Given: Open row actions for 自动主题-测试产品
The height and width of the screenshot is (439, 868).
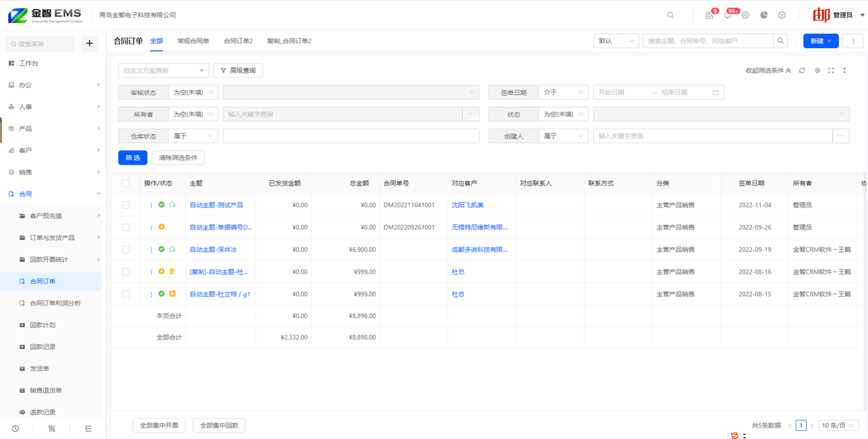Looking at the screenshot, I should tap(151, 205).
